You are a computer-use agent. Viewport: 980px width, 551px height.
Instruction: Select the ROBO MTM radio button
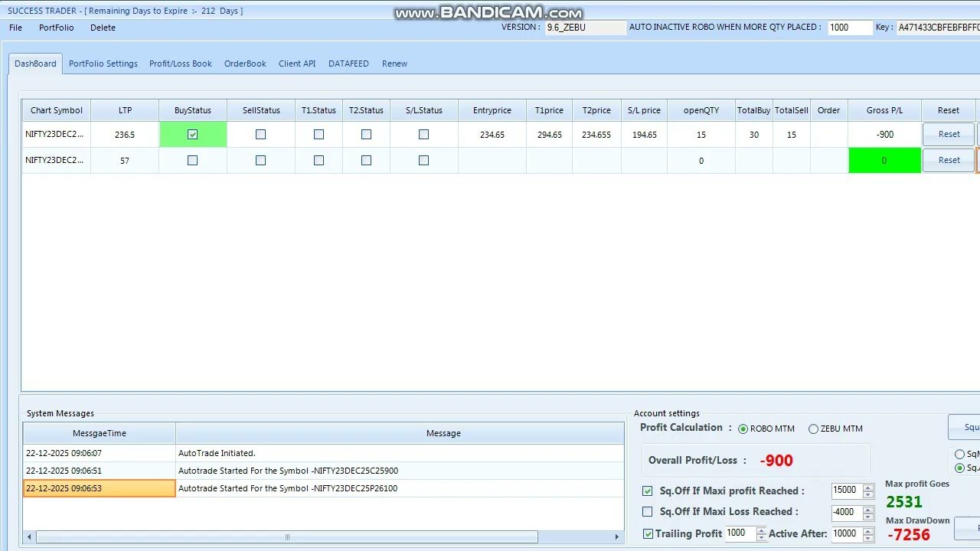click(743, 429)
